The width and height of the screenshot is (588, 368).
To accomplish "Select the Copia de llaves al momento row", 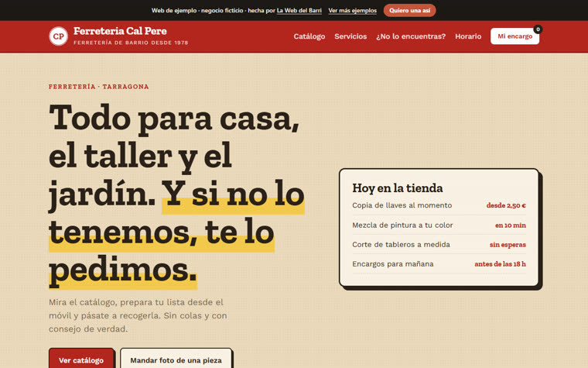I will pyautogui.click(x=439, y=205).
